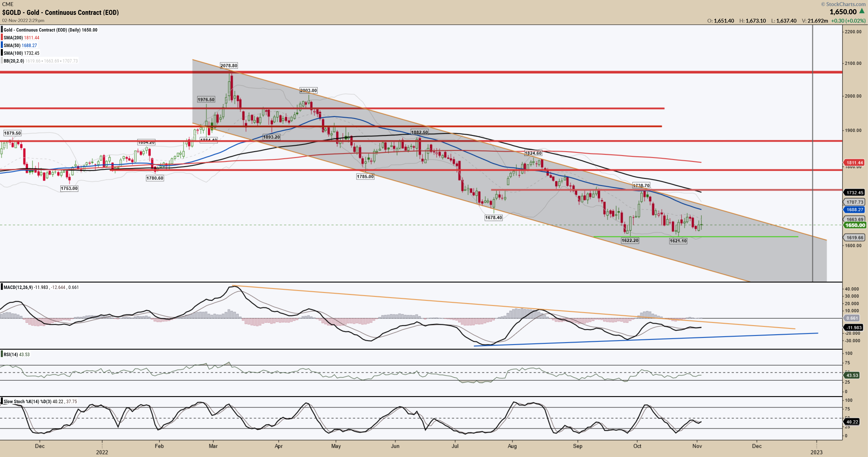Click the blue SMA(50) legend marker
This screenshot has width=868, height=457.
coord(2,45)
